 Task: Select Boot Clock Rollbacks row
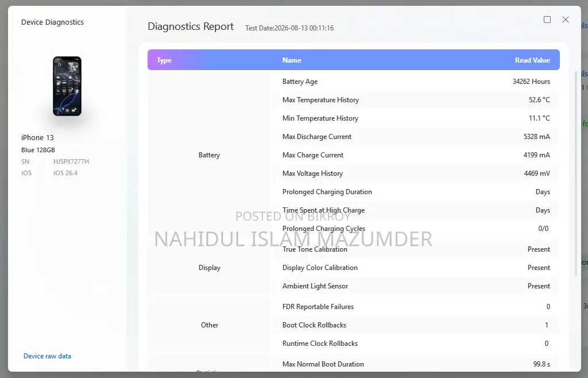[416, 325]
